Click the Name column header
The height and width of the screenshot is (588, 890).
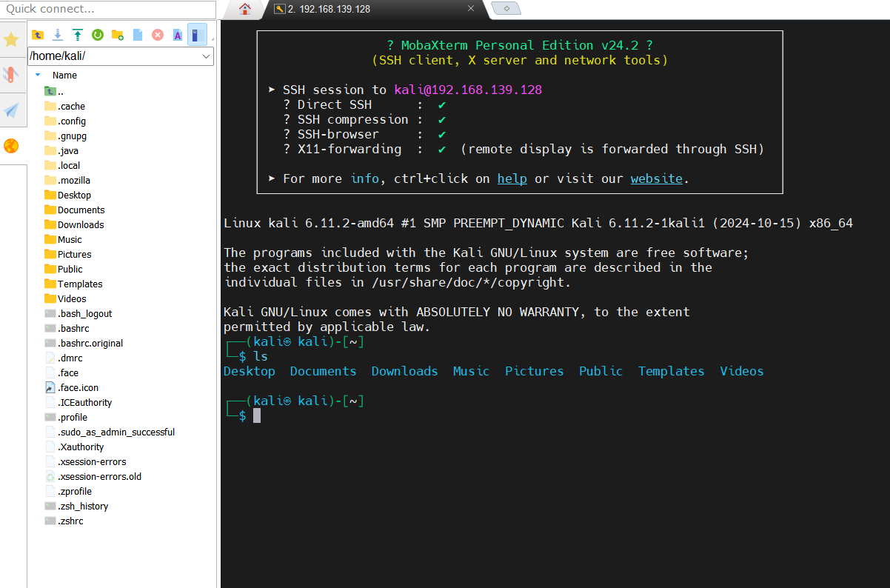tap(64, 76)
